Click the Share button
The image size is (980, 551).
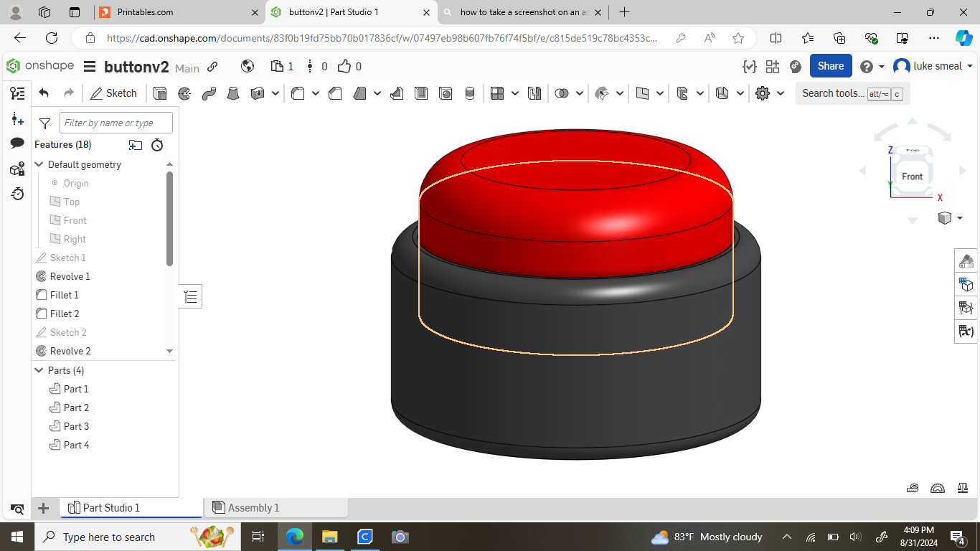(831, 66)
